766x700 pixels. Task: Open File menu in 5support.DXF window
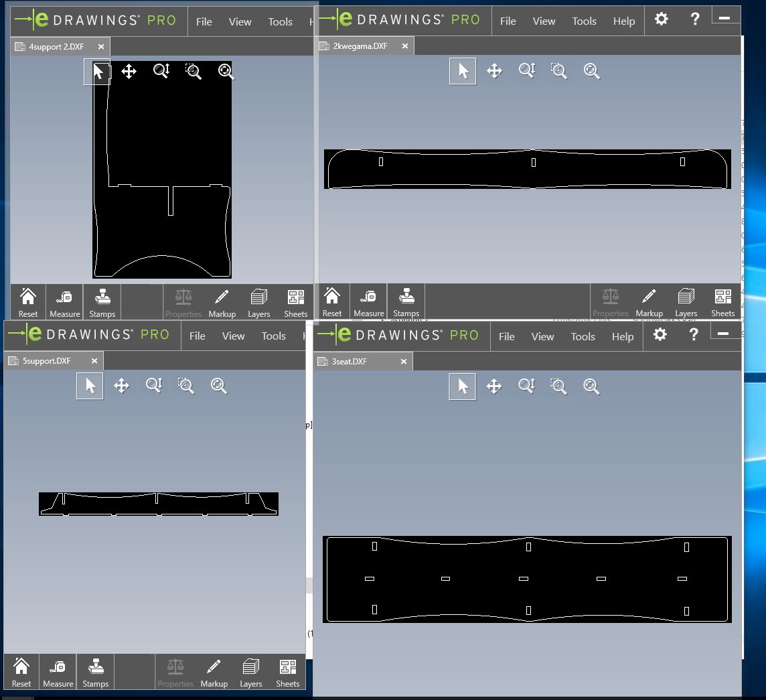point(197,336)
